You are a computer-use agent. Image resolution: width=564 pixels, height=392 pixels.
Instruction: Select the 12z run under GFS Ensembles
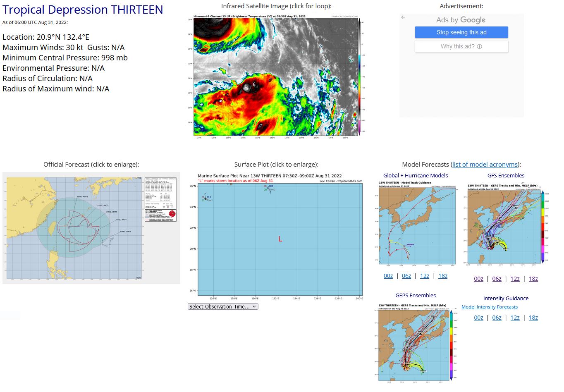tap(515, 279)
